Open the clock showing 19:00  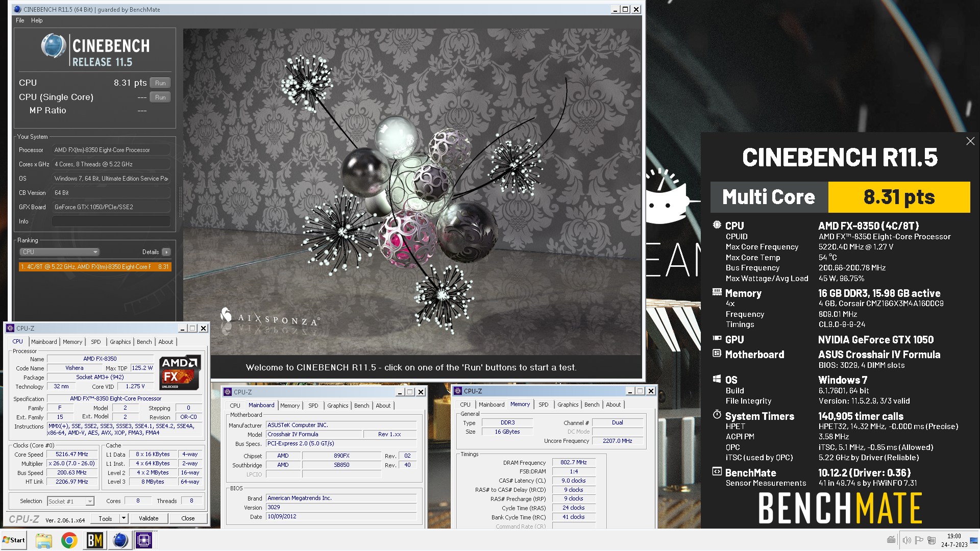954,540
